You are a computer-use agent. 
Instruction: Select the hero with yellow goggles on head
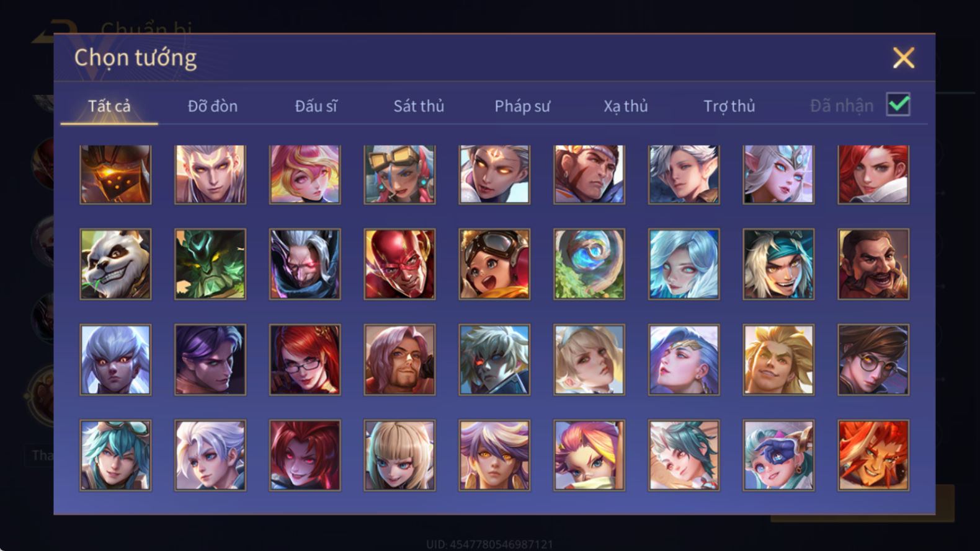[399, 174]
